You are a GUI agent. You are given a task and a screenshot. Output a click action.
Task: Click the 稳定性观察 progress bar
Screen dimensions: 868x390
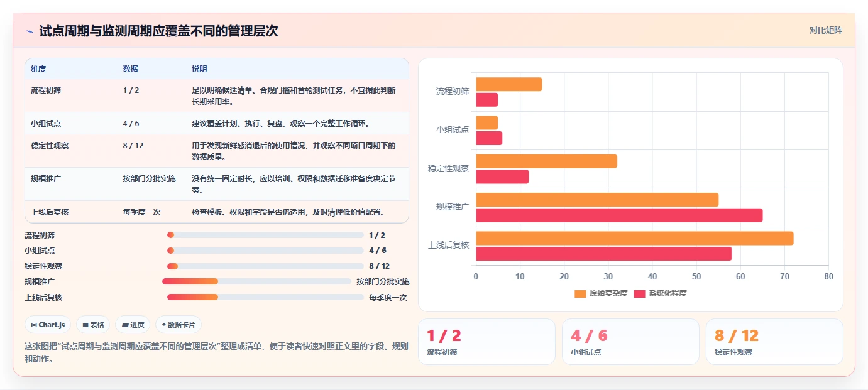coord(265,266)
